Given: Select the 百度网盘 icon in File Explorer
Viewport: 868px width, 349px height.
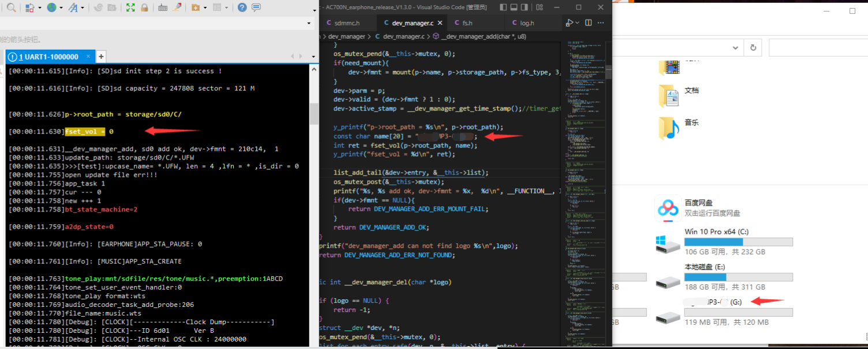Looking at the screenshot, I should click(668, 208).
